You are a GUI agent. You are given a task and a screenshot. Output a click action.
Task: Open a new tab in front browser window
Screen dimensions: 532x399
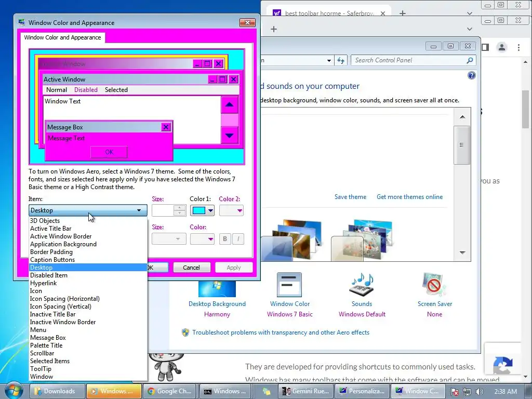point(273,29)
